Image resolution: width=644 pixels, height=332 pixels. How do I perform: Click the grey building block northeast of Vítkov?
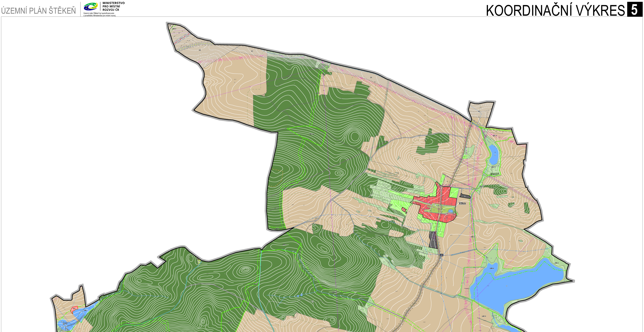[465, 196]
